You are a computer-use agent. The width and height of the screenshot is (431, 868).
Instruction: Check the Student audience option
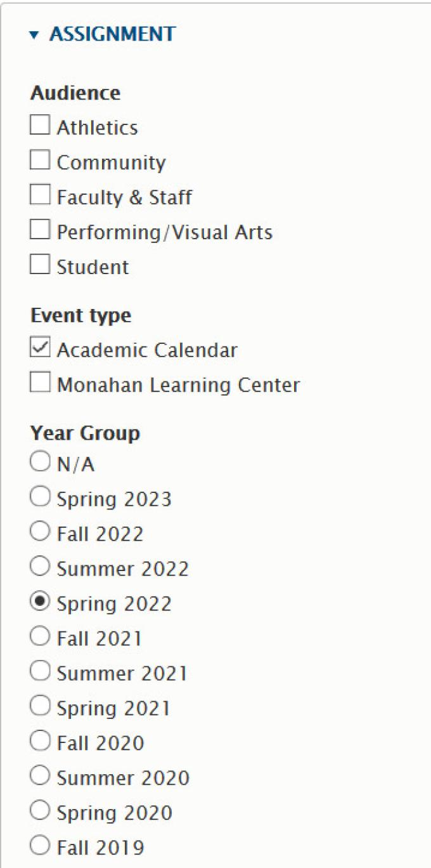pyautogui.click(x=40, y=266)
